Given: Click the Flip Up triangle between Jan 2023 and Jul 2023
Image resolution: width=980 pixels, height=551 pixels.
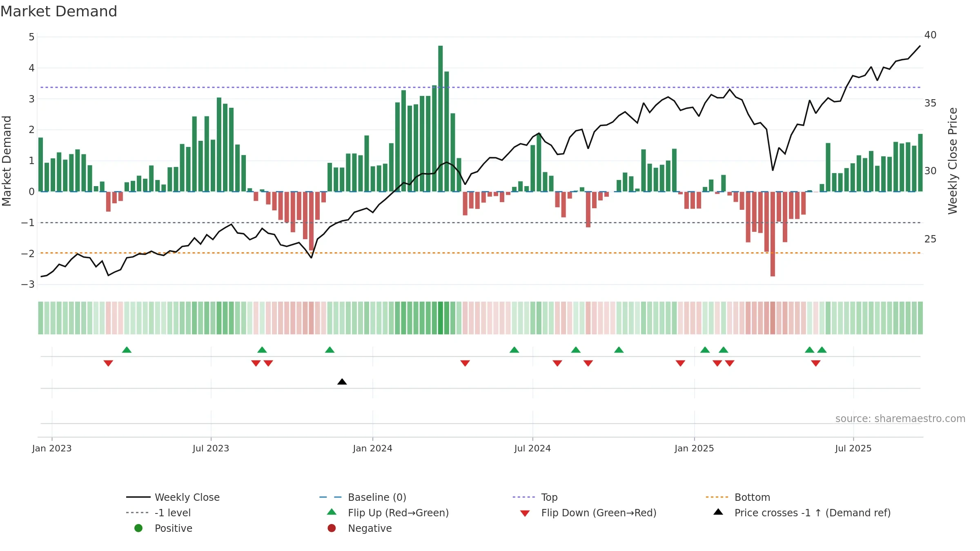Looking at the screenshot, I should pos(127,350).
